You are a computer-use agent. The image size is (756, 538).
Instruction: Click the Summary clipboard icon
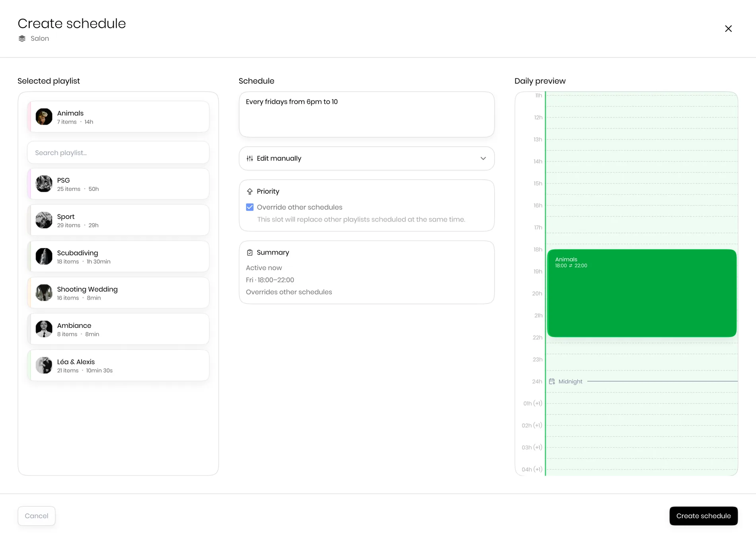[x=249, y=253]
